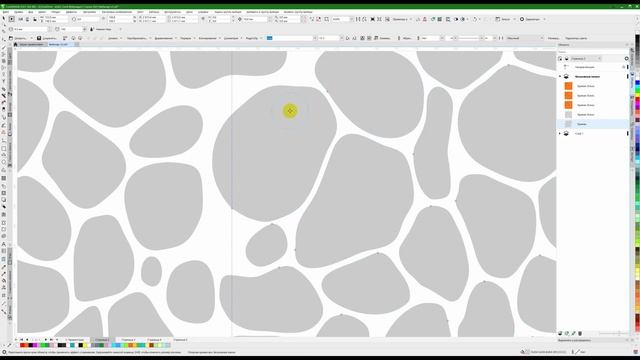The width and height of the screenshot is (640, 360).
Task: Pick the blue swatch in the right color palette
Action: click(637, 83)
